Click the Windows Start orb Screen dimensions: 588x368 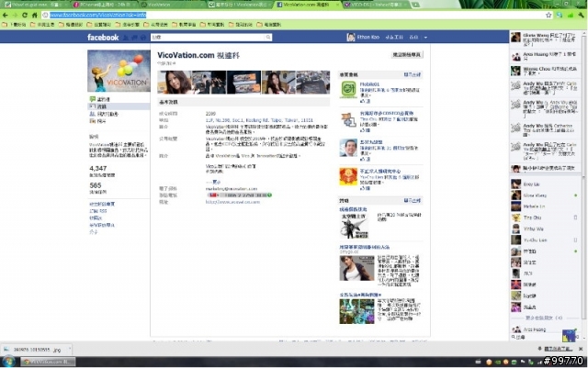click(x=8, y=362)
